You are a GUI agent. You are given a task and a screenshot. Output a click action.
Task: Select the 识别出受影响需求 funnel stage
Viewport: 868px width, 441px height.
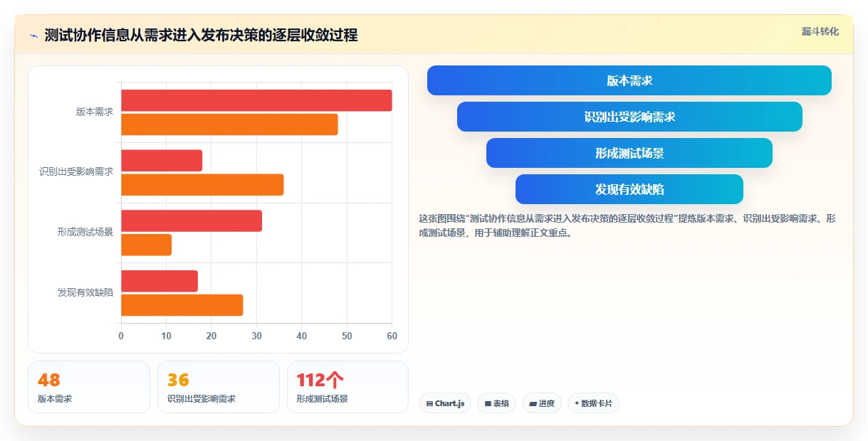click(x=629, y=117)
